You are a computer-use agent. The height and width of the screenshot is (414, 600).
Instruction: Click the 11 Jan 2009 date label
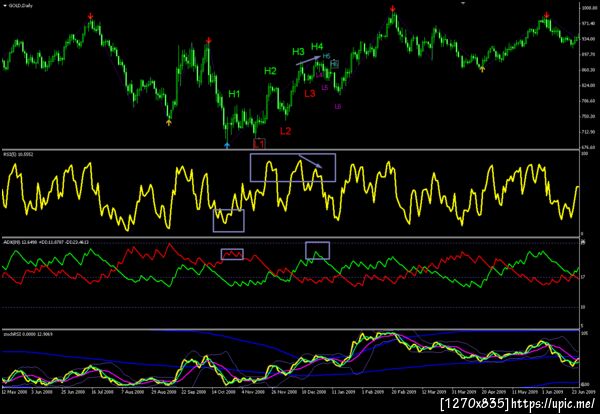(344, 392)
